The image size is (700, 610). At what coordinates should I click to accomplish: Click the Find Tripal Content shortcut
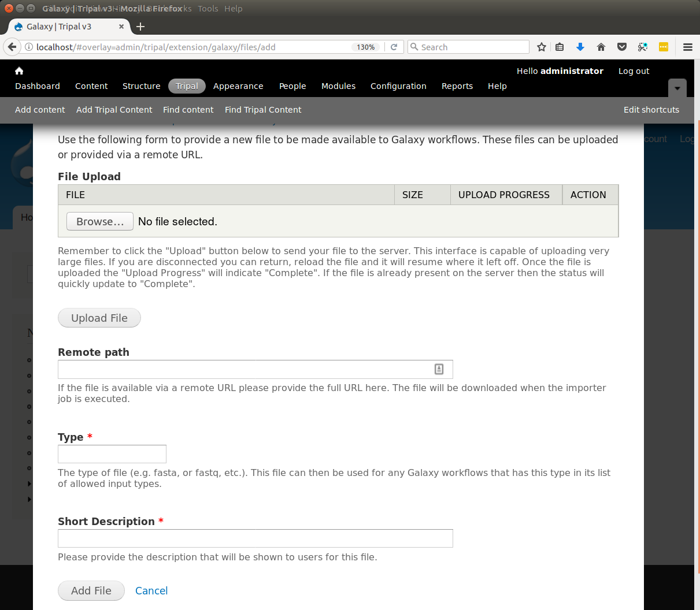click(263, 110)
